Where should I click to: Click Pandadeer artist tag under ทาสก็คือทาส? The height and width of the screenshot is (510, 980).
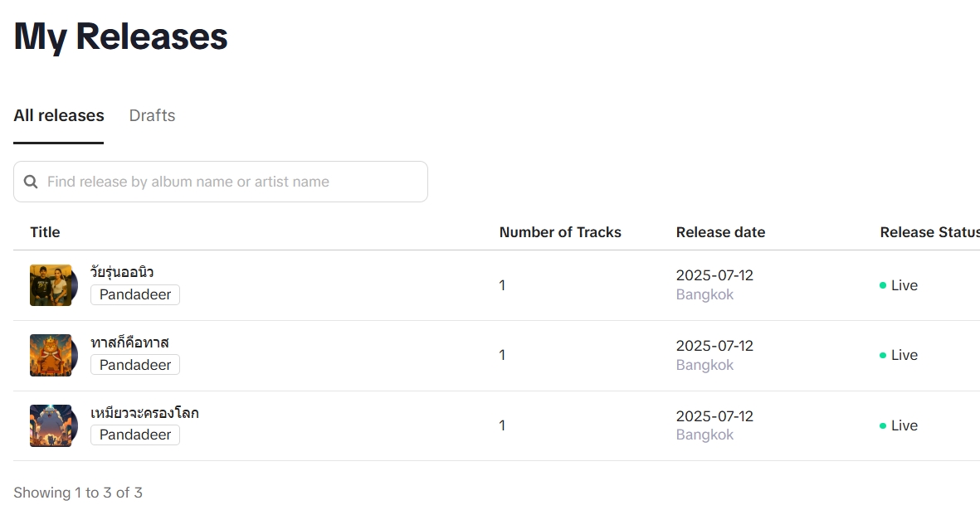(x=135, y=365)
